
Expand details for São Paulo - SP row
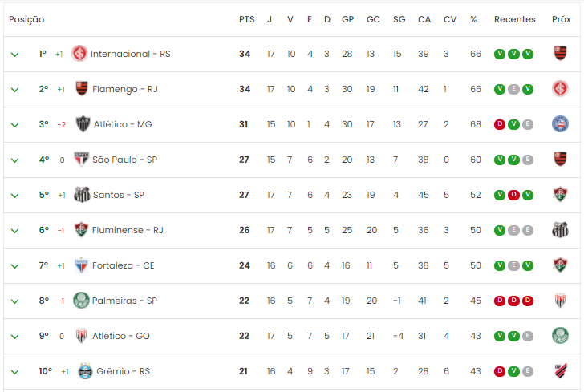click(x=15, y=160)
